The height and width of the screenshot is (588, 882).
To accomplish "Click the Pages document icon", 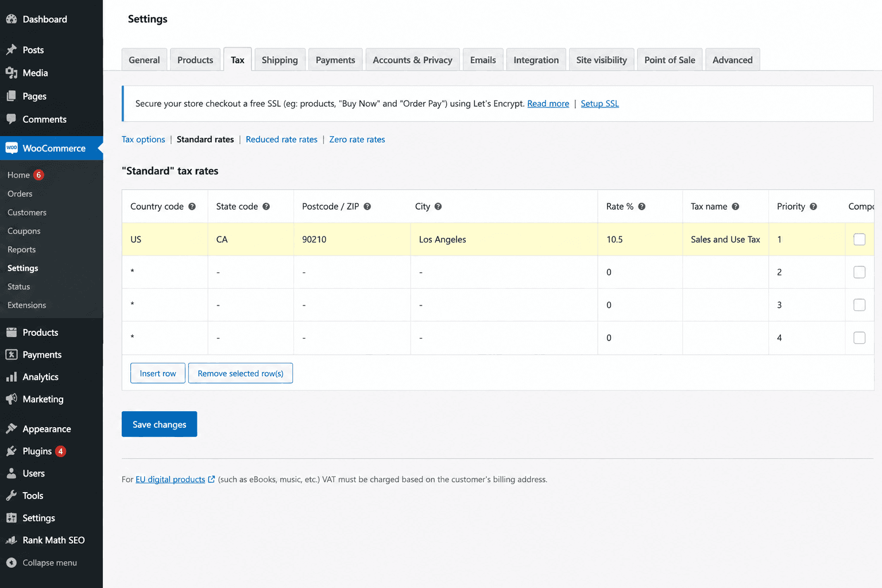I will coord(11,96).
